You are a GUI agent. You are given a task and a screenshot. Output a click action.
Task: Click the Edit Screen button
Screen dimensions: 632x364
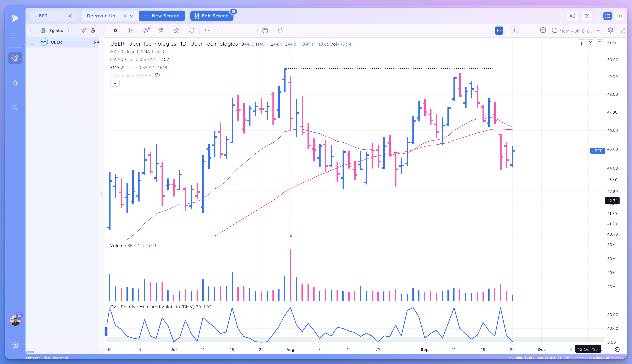tap(211, 16)
